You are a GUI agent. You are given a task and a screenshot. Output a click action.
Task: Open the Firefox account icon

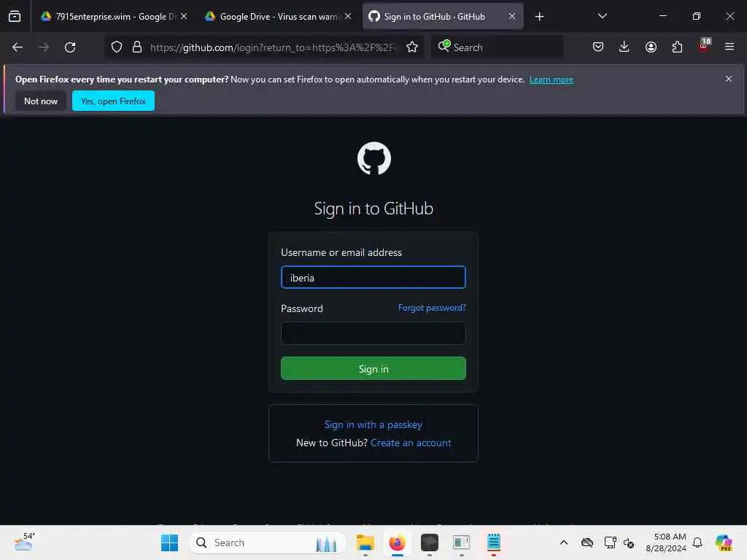pyautogui.click(x=651, y=47)
